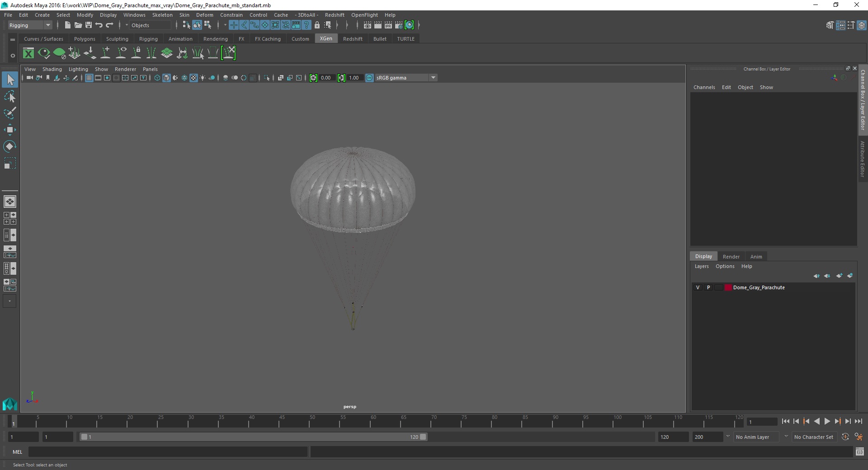Viewport: 868px width, 470px height.
Task: Select the Lasso tool in toolbox
Action: [9, 97]
